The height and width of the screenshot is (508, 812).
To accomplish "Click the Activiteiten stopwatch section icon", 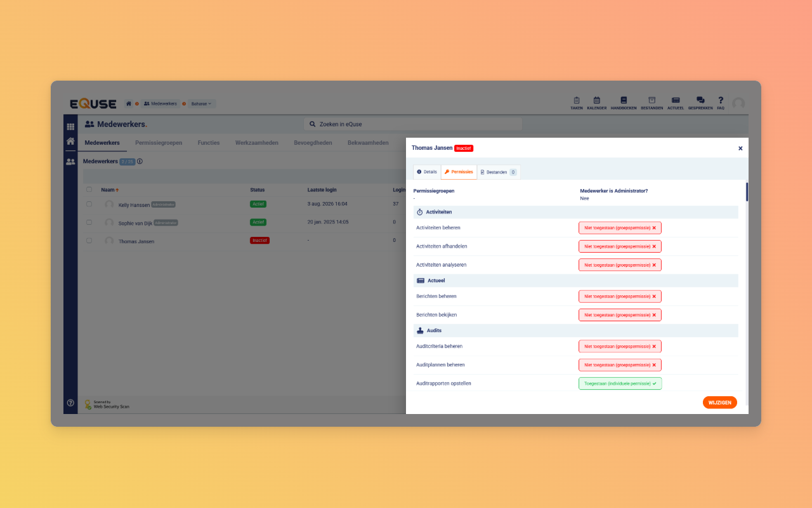I will [x=420, y=212].
